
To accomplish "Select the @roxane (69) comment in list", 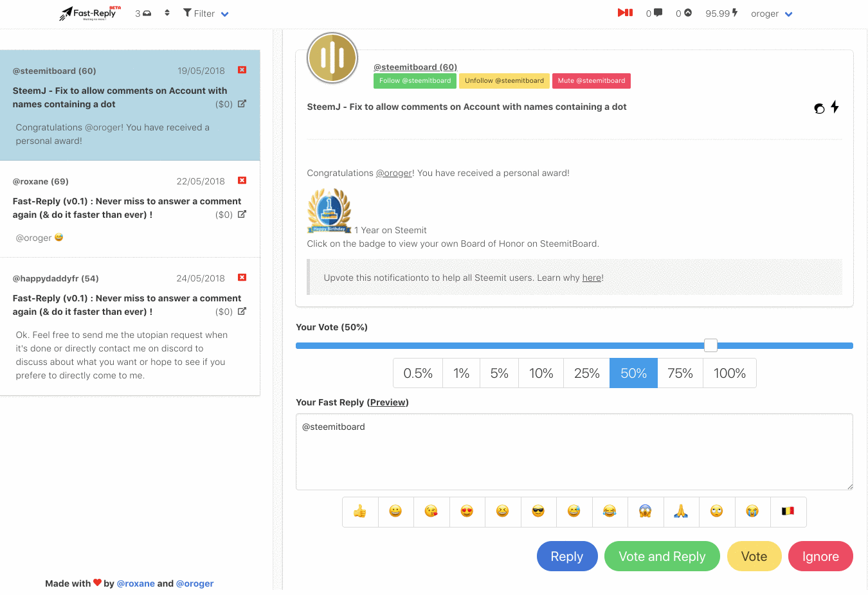I will 130,209.
